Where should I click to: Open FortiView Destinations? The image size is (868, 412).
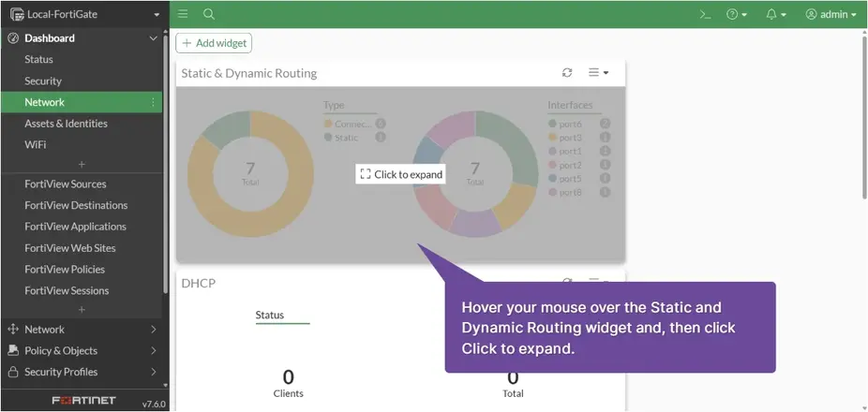tap(76, 205)
